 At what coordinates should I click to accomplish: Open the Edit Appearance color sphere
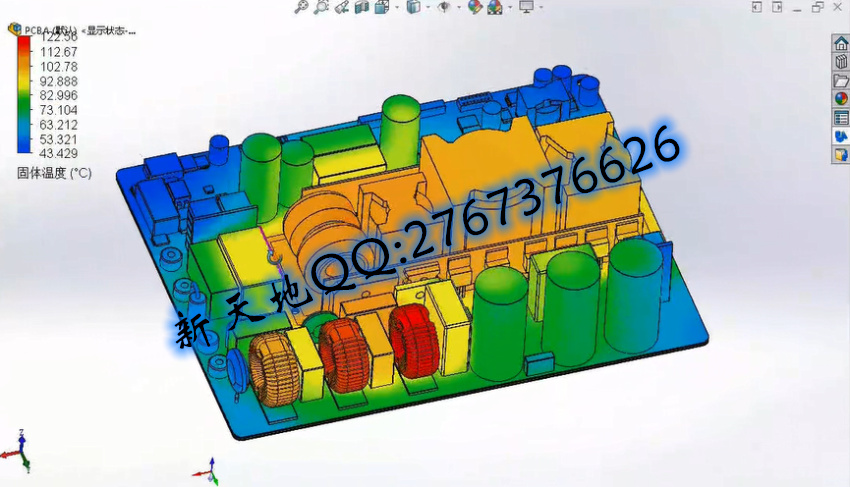point(476,7)
